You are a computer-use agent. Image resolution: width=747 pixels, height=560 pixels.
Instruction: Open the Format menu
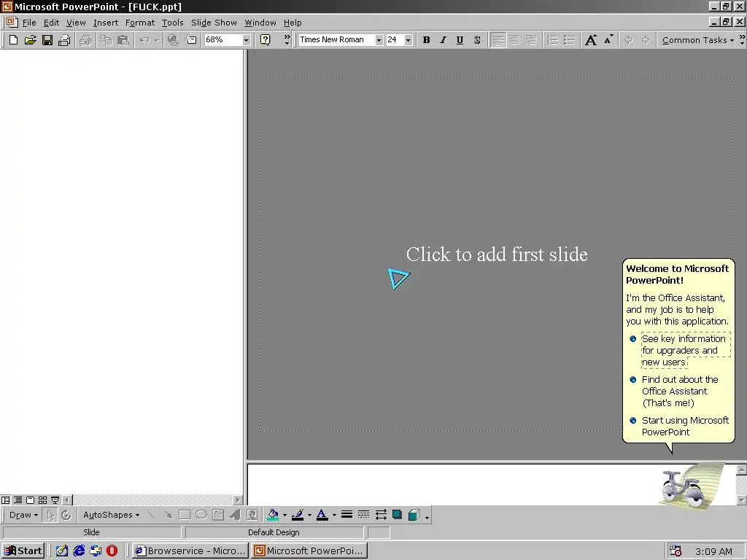pos(140,23)
